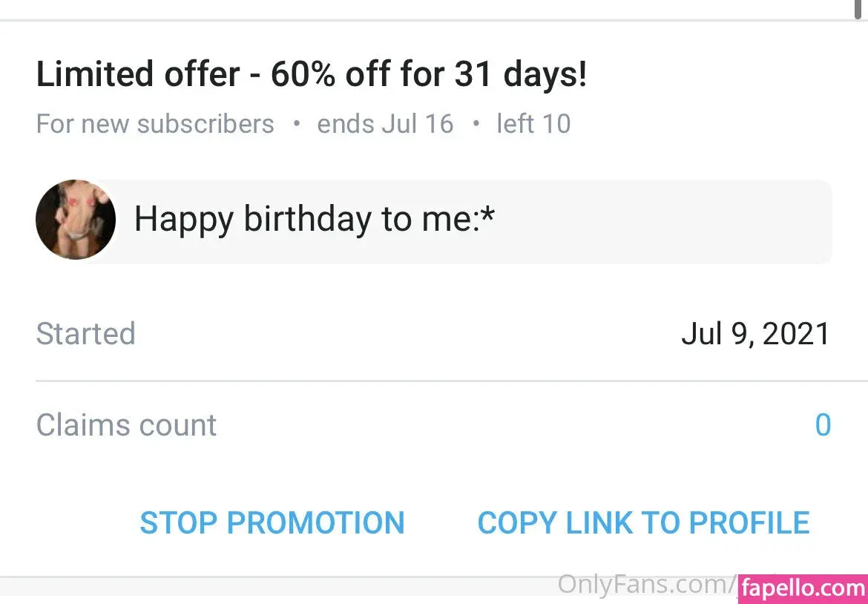Select the 'ends Jul 16' expiry text
868x604 pixels.
tap(385, 123)
